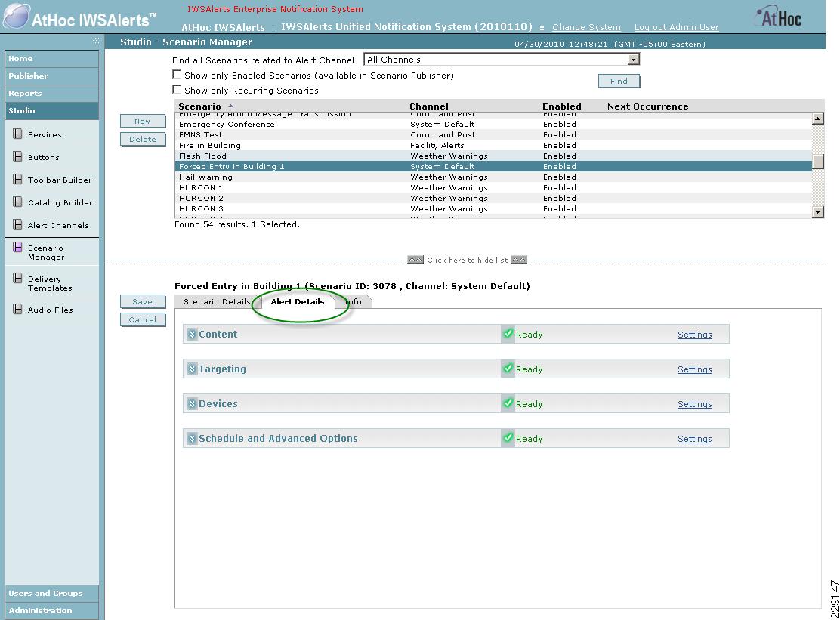Open the Reports menu
This screenshot has height=620, width=840.
52,93
